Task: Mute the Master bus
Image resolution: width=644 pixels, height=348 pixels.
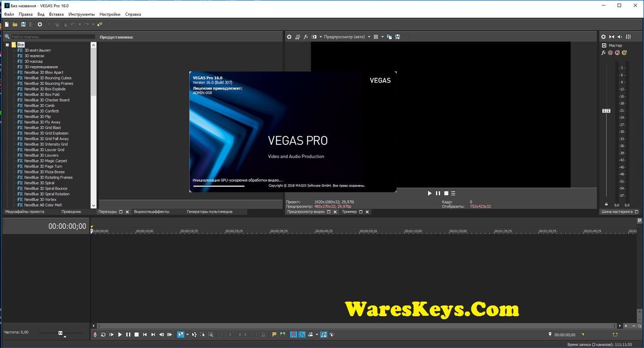Action: pos(617,53)
